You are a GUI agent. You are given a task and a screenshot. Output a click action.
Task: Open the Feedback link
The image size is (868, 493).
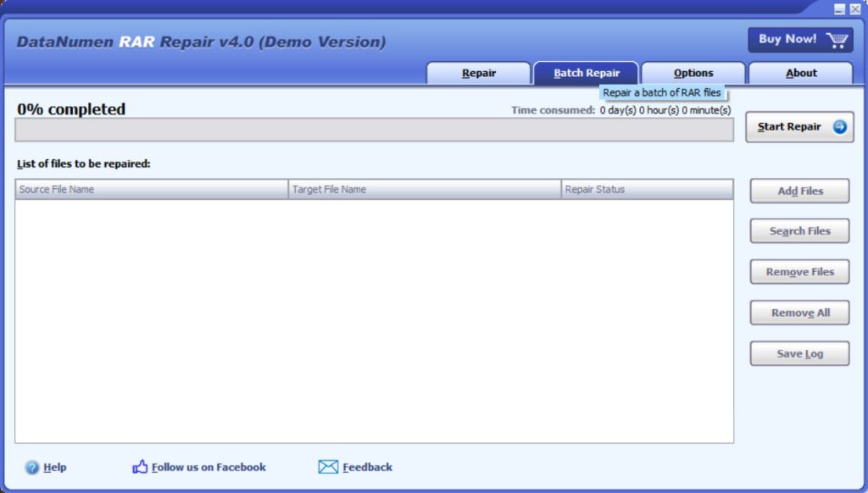[x=367, y=468]
